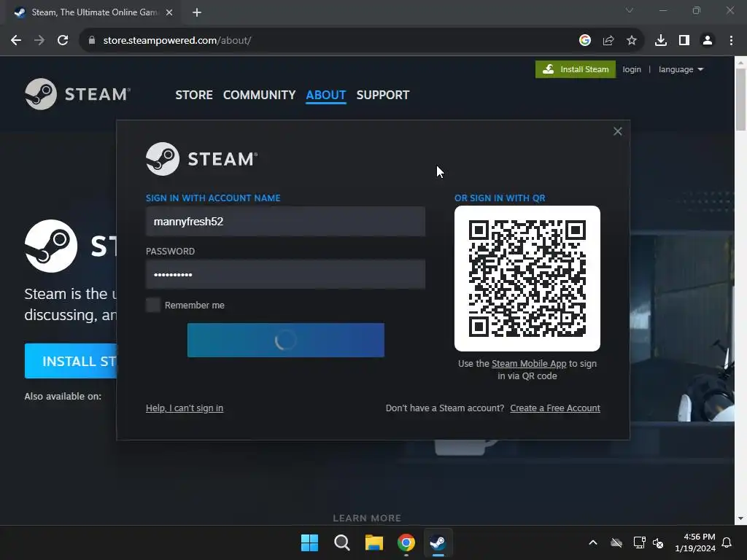Open Chrome from the taskbar
Screen dimensions: 747x560
(406, 542)
